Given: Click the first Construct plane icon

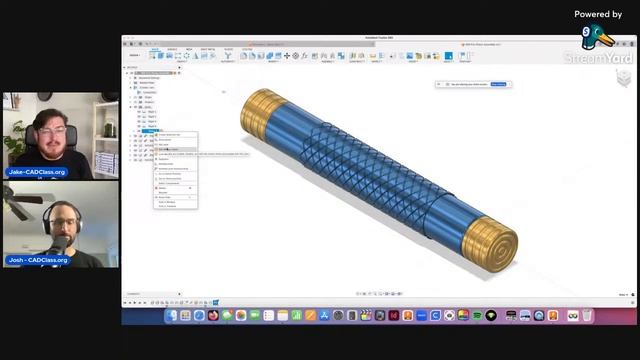Looking at the screenshot, I should (353, 56).
